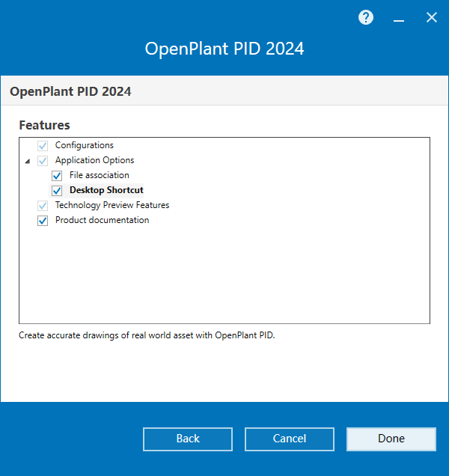The image size is (449, 476).
Task: Select the Product documentation label
Action: click(102, 220)
